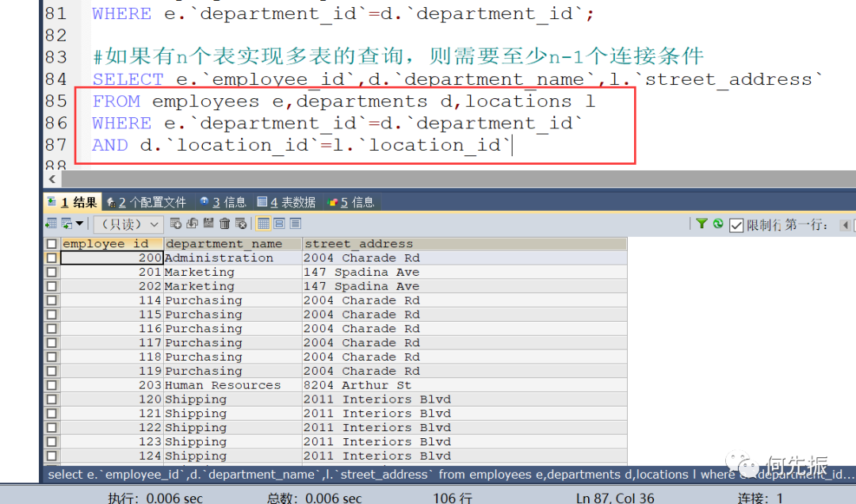Select Shipping cell in employee 122 row
Screen dimensions: 856x504
233,428
